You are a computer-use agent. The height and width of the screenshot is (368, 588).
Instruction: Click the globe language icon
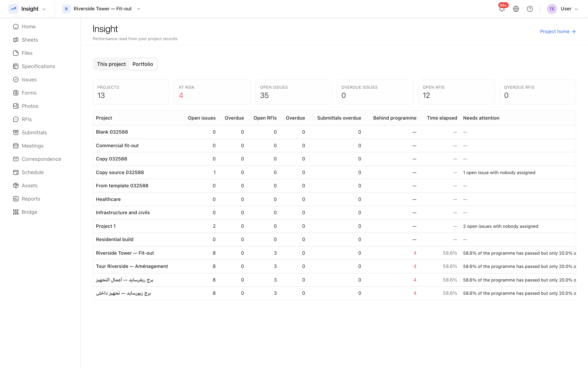coord(516,9)
